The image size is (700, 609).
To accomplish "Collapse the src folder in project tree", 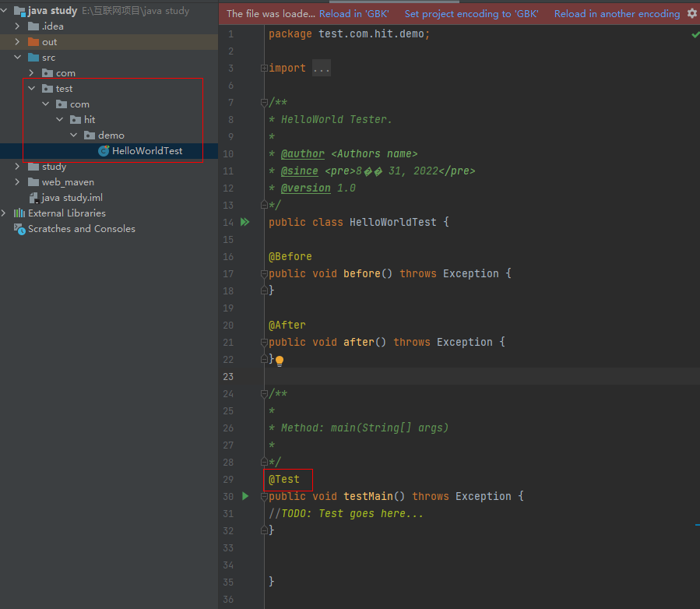I will click(x=17, y=57).
